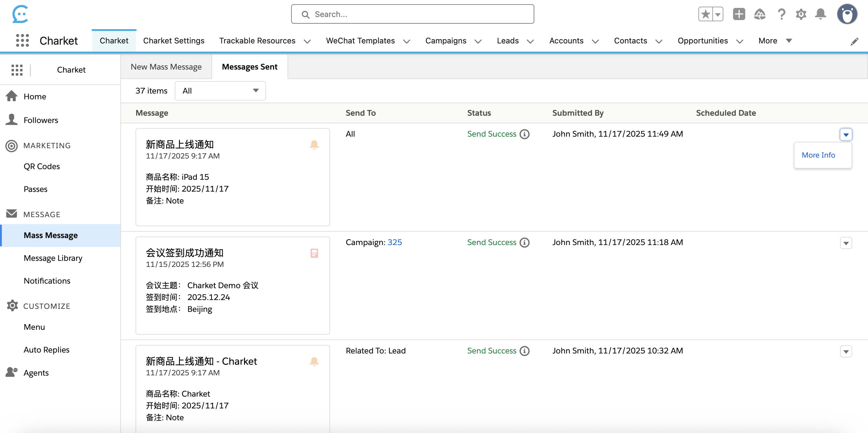Open the All filter dropdown
The width and height of the screenshot is (868, 433).
pyautogui.click(x=220, y=90)
